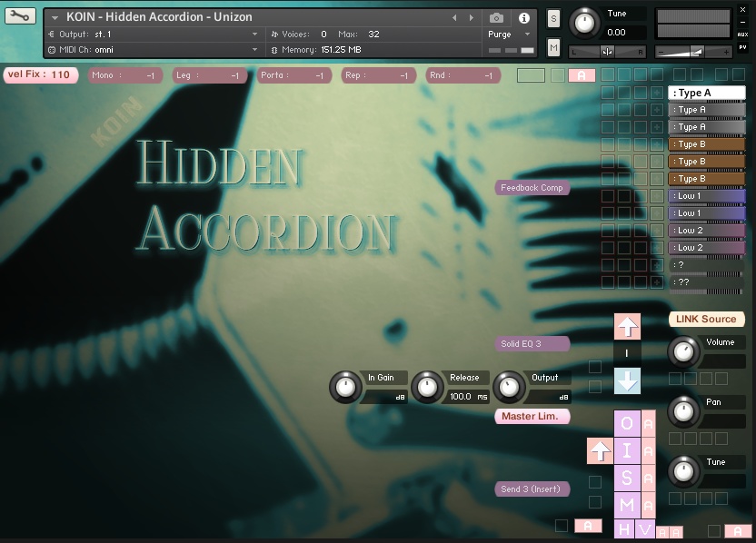
Task: Select the first Type B source row
Action: (x=706, y=144)
